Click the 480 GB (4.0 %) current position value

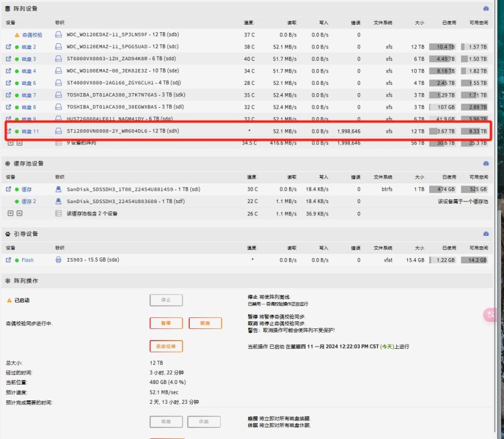[168, 382]
